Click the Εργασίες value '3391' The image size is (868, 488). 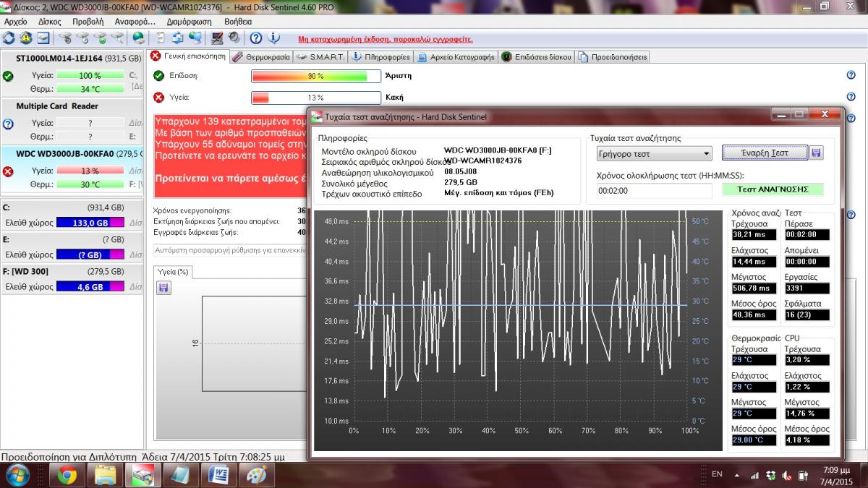pos(807,288)
